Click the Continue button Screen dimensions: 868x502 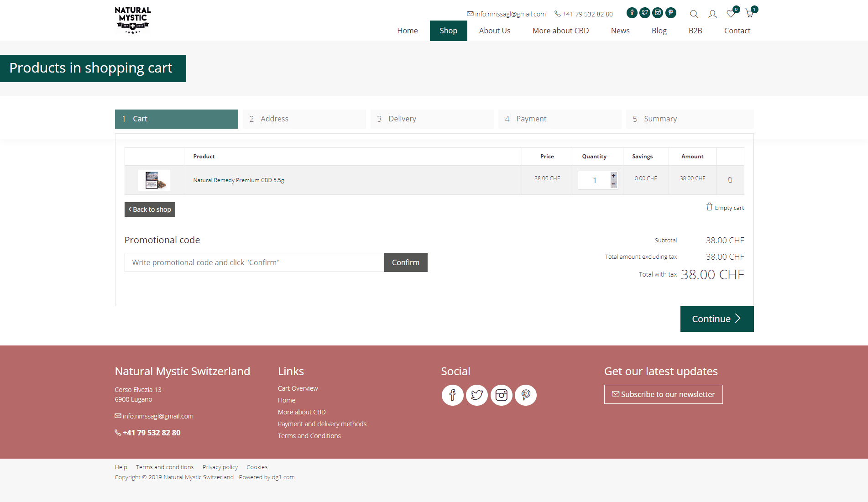717,319
